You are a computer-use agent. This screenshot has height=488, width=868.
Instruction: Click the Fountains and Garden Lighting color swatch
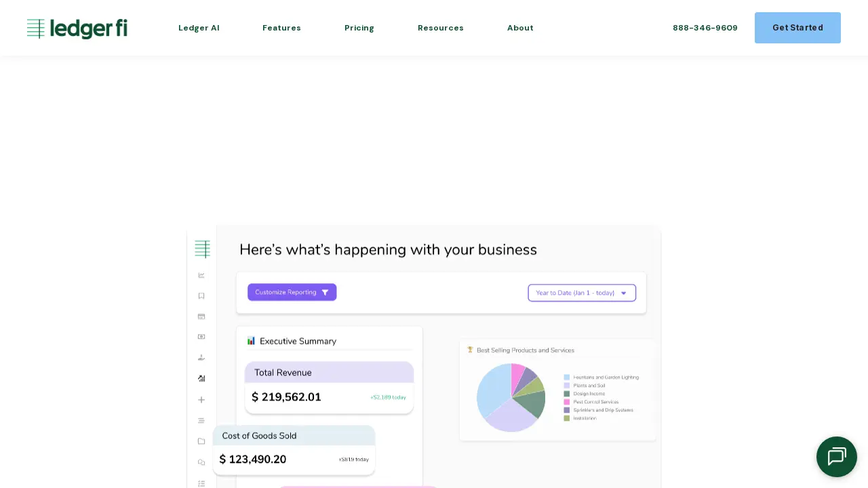tap(567, 377)
